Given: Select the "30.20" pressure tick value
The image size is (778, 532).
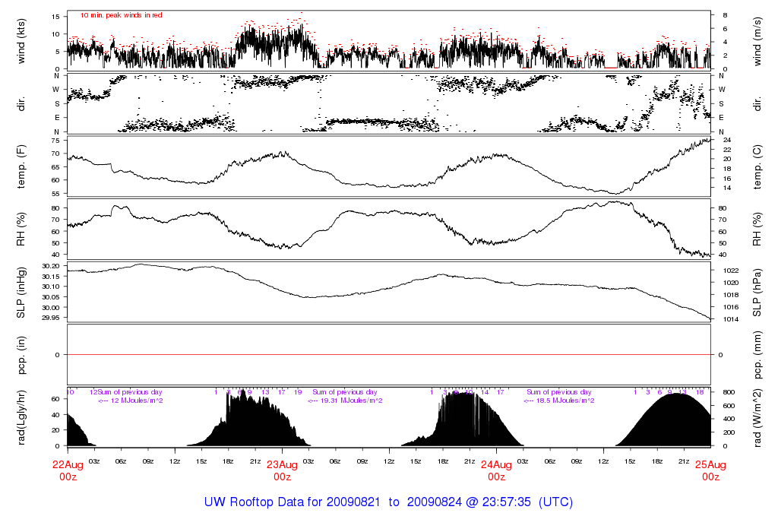Looking at the screenshot, I should pyautogui.click(x=51, y=266).
